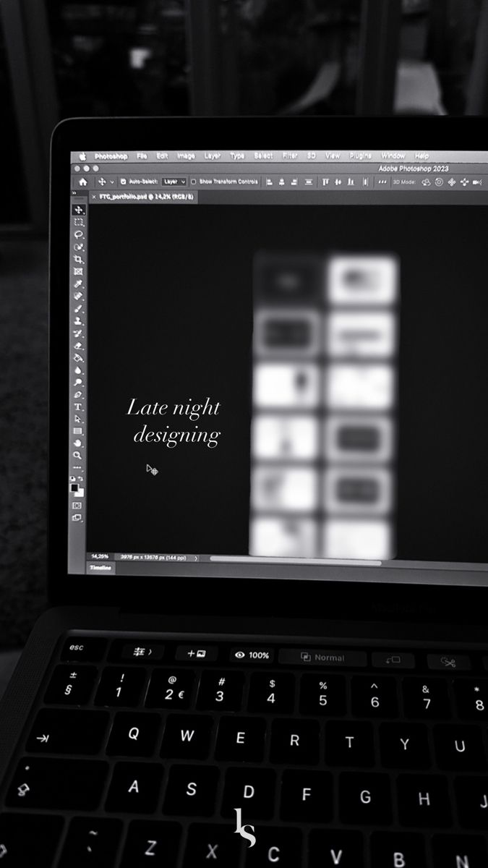Open the Timeline panel tab
The height and width of the screenshot is (868, 488).
tap(100, 569)
